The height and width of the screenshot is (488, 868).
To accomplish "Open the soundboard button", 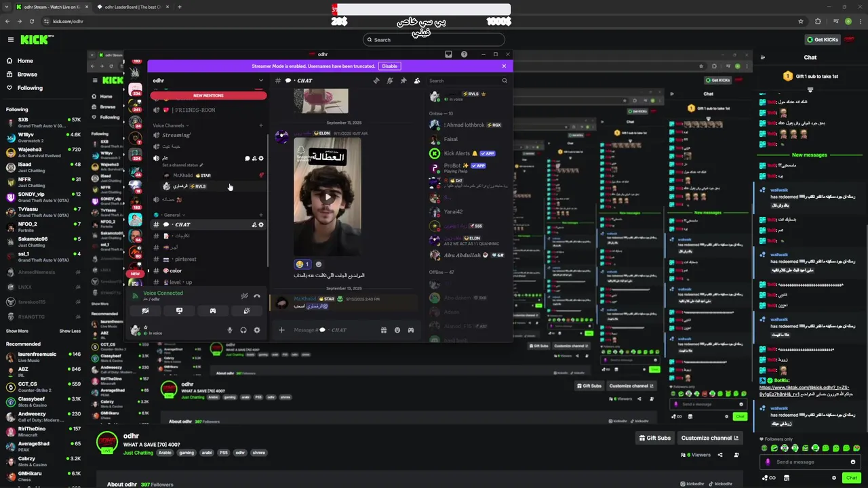I will pyautogui.click(x=247, y=310).
